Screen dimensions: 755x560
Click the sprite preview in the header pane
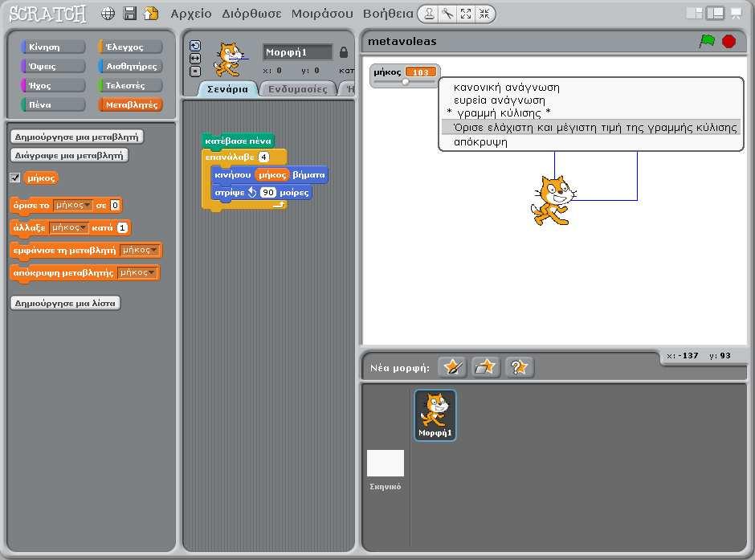pos(231,59)
